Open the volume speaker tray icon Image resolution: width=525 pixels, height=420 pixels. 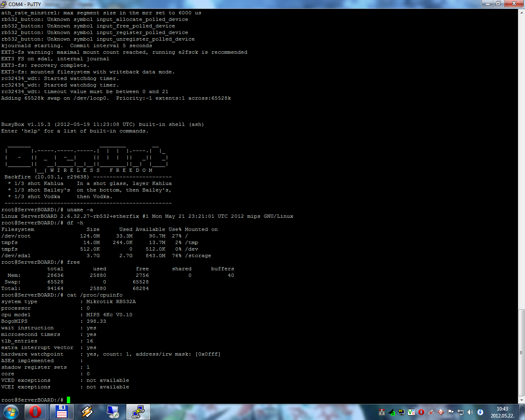coord(470,412)
